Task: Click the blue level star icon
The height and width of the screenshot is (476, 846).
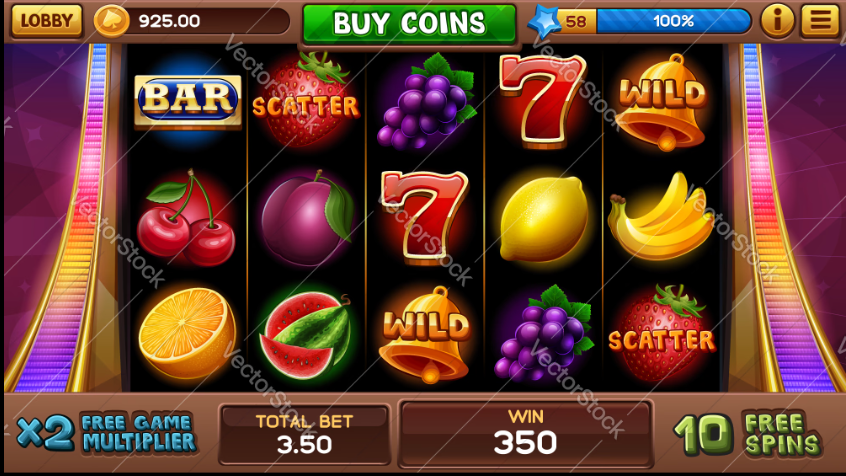Action: tap(544, 22)
